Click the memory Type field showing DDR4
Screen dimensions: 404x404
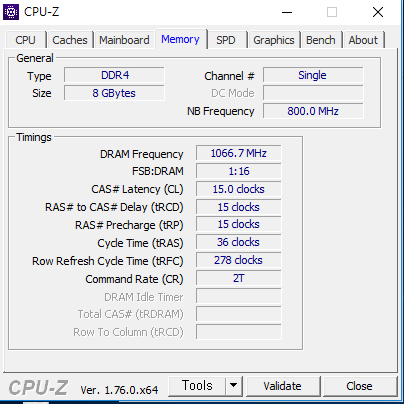click(x=114, y=75)
